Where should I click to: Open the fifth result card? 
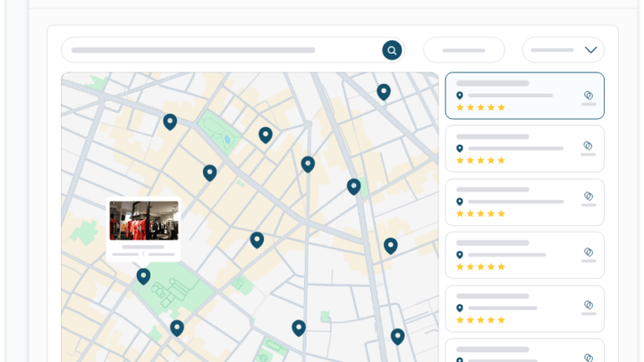[x=524, y=308]
